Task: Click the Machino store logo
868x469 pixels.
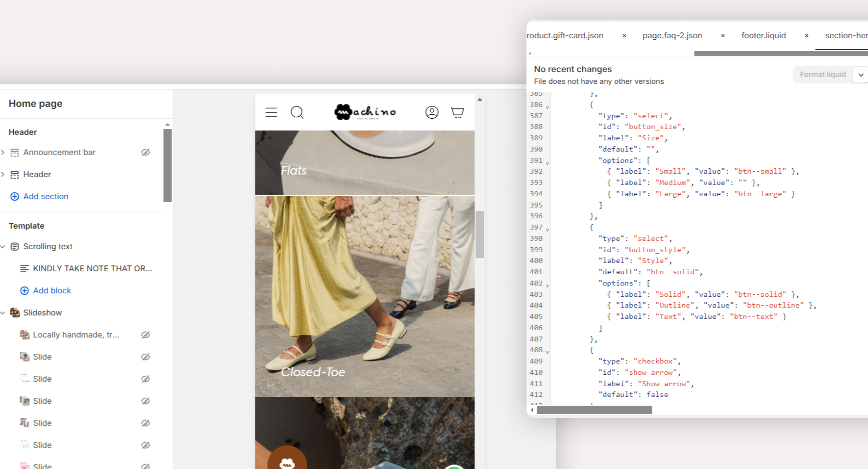Action: pos(365,112)
